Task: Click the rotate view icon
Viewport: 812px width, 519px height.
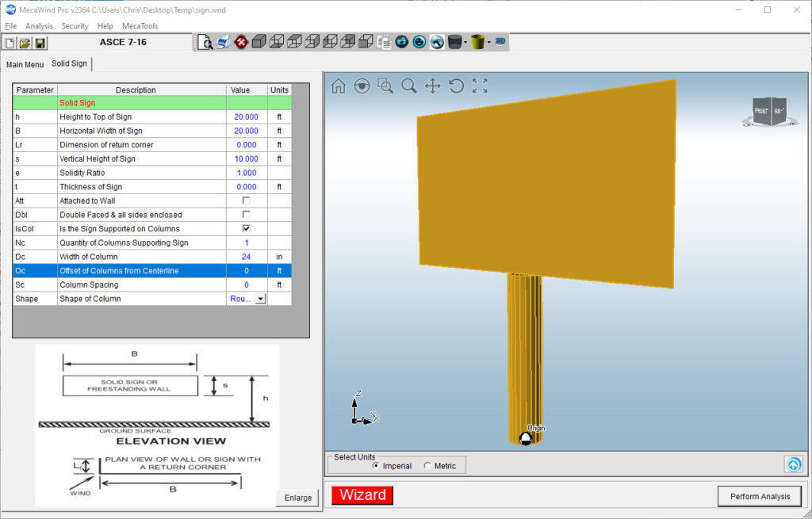Action: point(456,86)
